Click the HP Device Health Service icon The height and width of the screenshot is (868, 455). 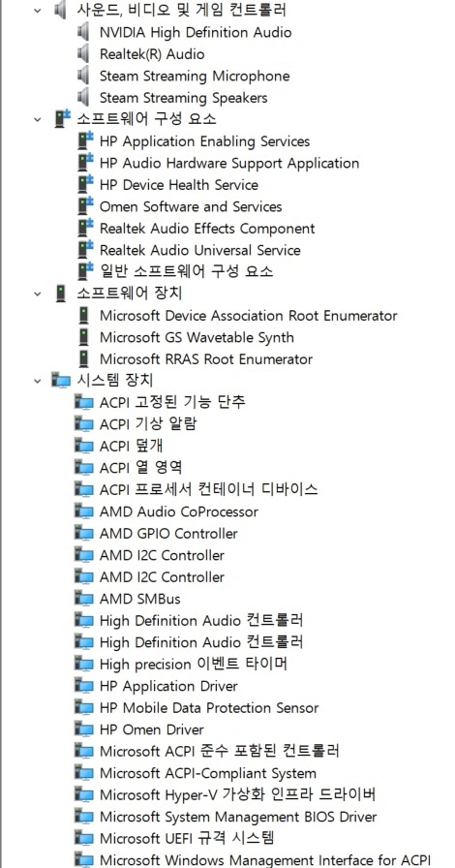tap(85, 184)
